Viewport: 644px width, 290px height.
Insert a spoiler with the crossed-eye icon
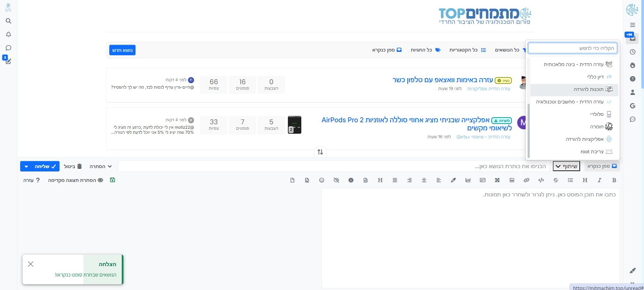tap(336, 180)
